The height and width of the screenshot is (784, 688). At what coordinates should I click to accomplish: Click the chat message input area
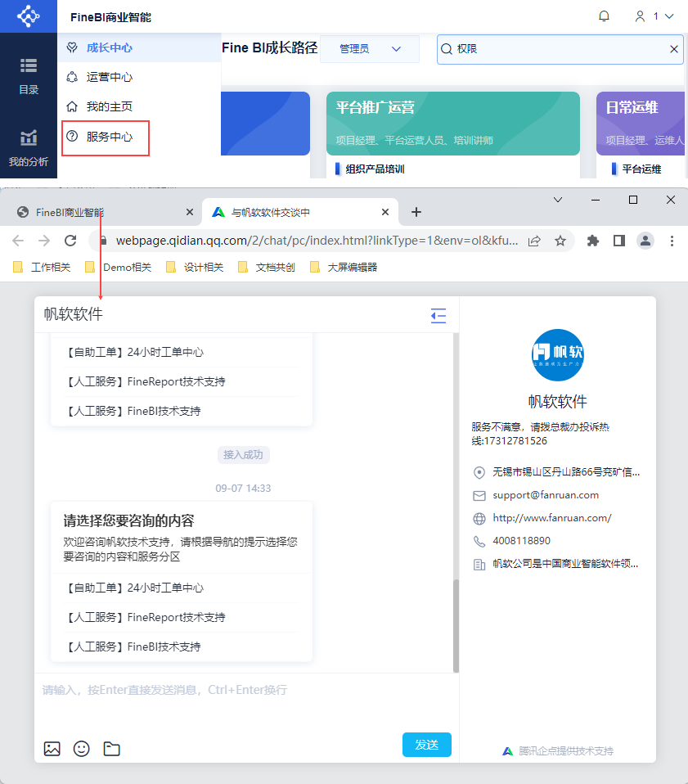(246, 702)
